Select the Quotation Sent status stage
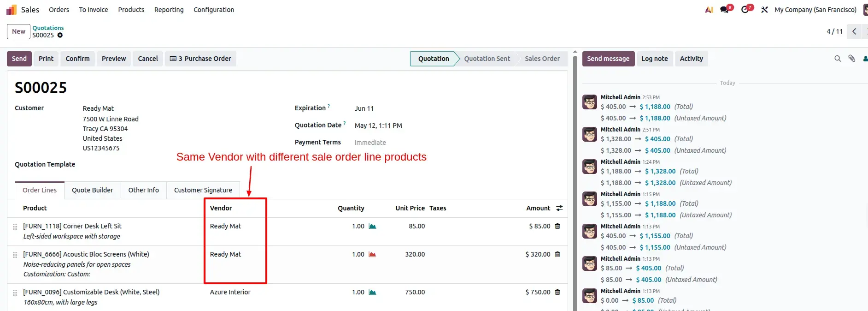This screenshot has width=868, height=311. [487, 59]
